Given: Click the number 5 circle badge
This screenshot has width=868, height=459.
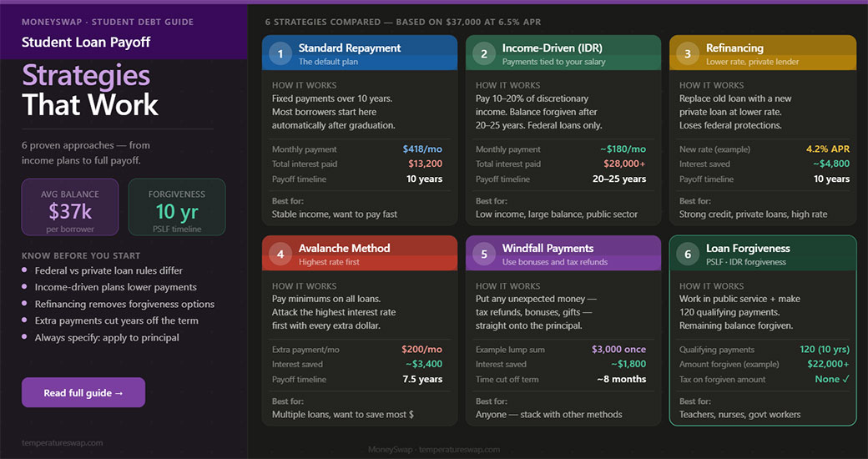Looking at the screenshot, I should [484, 255].
